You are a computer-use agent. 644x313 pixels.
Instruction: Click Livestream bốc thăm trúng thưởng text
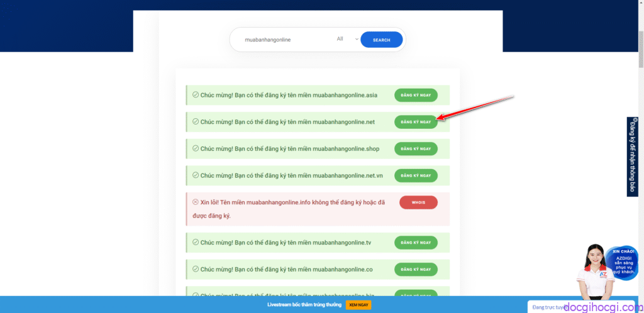304,305
